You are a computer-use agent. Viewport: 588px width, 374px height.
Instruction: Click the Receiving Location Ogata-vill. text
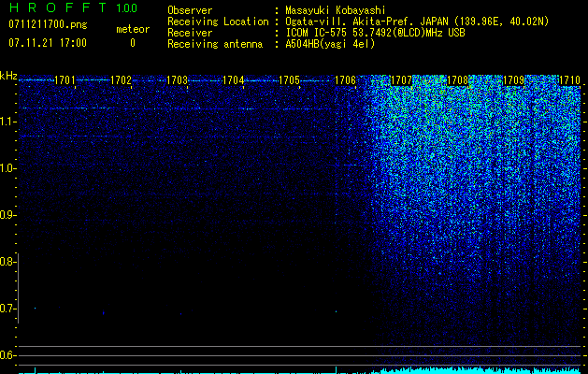click(417, 22)
